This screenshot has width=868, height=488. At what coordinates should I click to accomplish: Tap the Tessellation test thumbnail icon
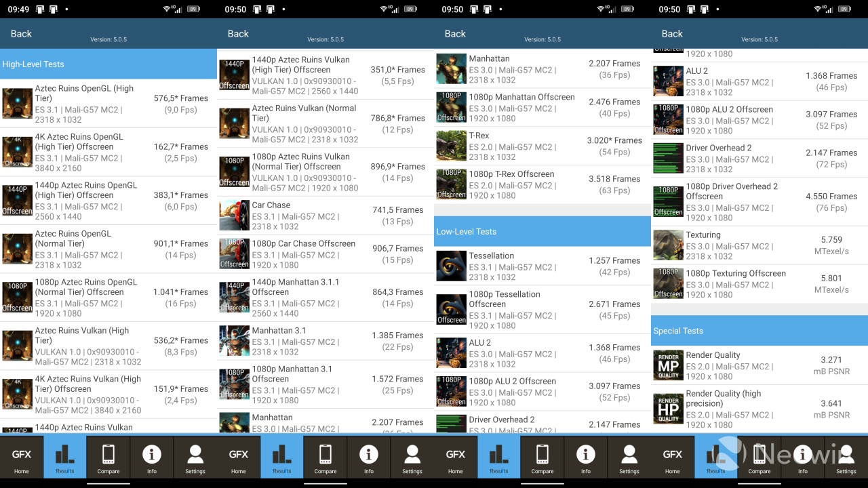[x=451, y=266]
